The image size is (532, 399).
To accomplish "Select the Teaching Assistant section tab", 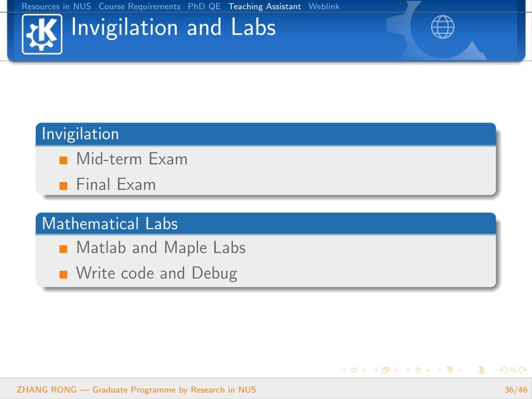I will coord(264,6).
